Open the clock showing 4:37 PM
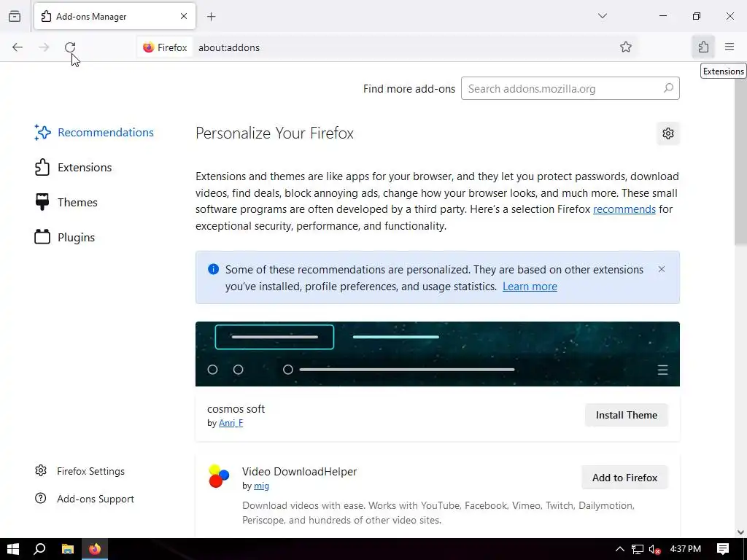Screen dimensions: 747x560 685,549
